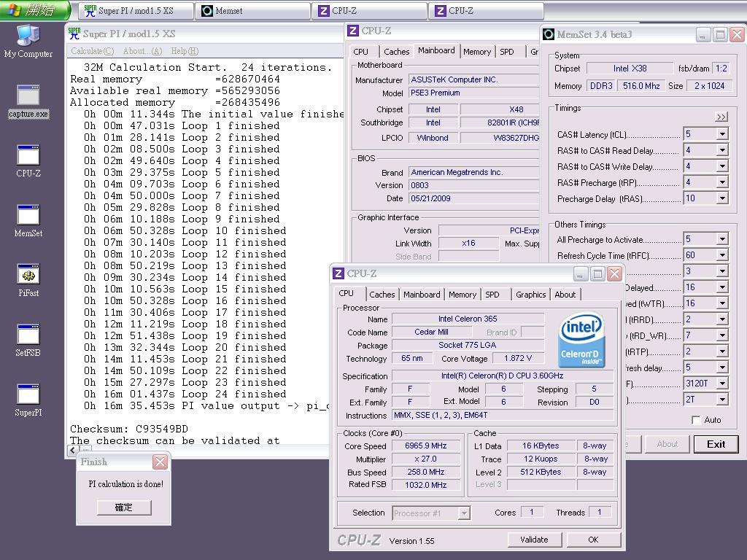
Task: Open the 2T command rate dropdown
Action: (722, 400)
